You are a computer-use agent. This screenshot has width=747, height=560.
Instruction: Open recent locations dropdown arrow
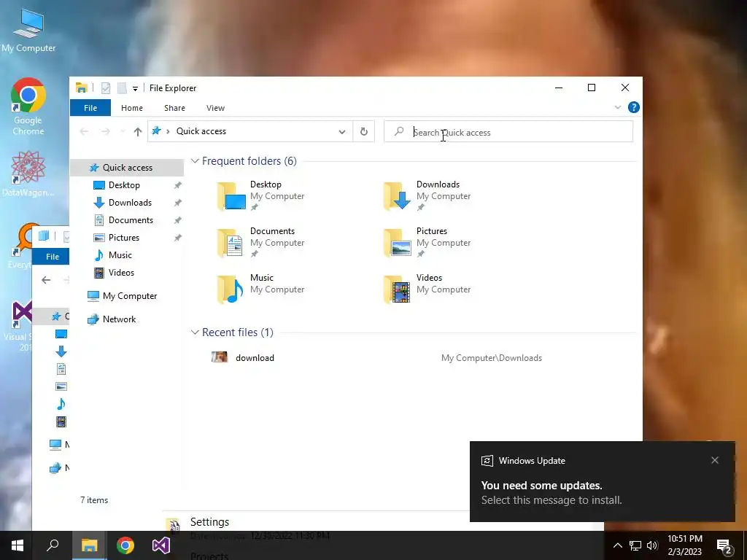123,131
